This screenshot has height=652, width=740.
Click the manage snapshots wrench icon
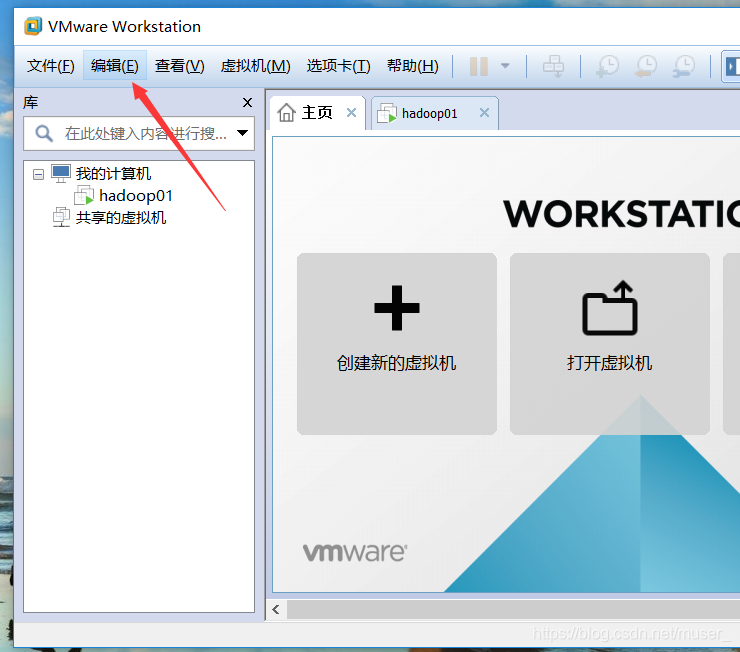683,66
